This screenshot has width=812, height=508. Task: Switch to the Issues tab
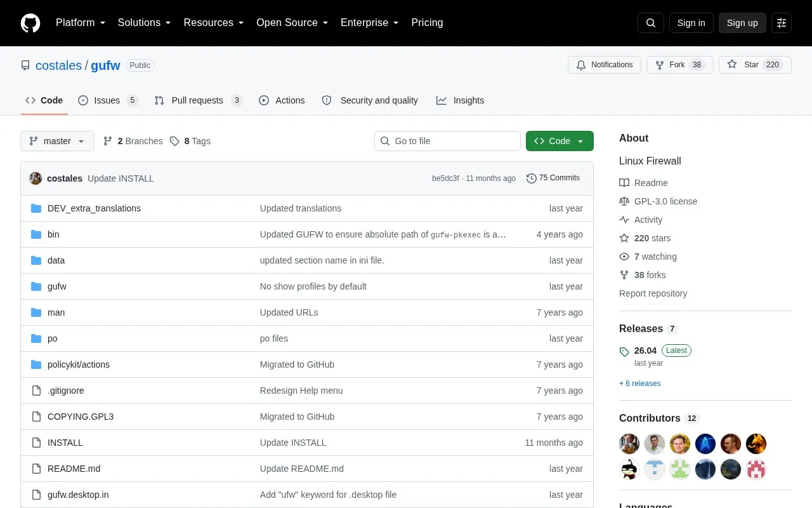coord(108,100)
